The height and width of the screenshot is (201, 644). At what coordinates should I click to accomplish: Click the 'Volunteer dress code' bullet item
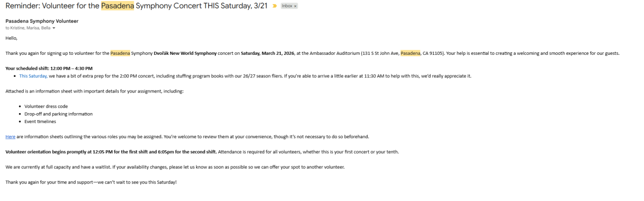click(x=46, y=106)
